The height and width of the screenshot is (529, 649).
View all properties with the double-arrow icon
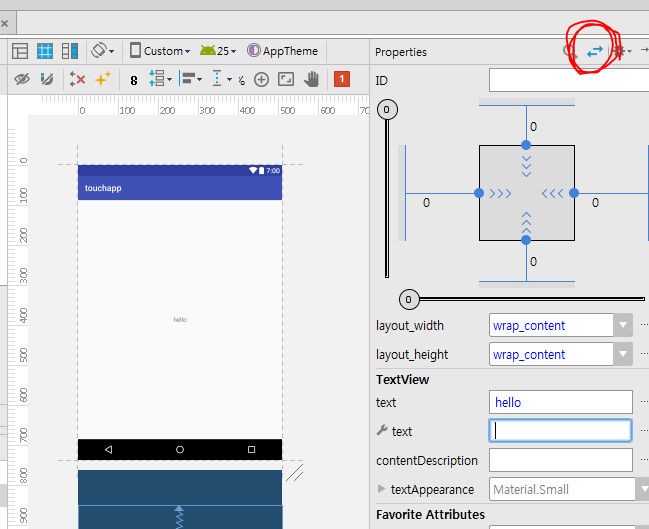[595, 52]
